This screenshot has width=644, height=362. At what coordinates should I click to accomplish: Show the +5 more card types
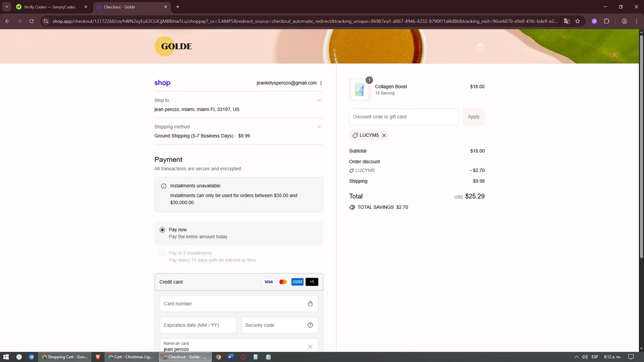point(312,282)
